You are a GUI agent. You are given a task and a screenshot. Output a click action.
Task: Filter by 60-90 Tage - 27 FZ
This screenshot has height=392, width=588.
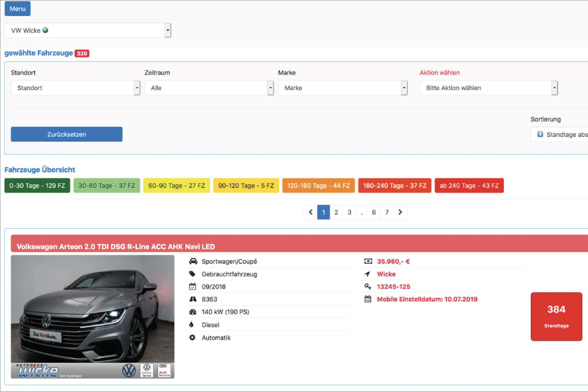click(x=177, y=186)
